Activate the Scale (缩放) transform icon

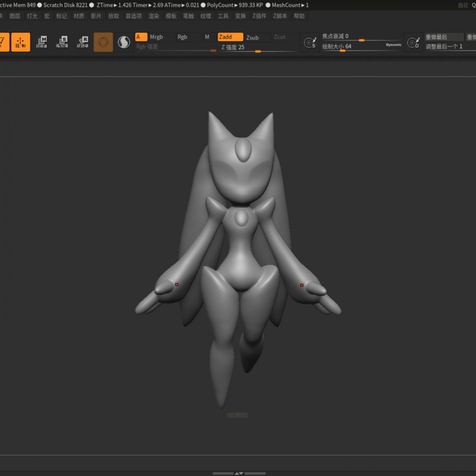pos(62,42)
